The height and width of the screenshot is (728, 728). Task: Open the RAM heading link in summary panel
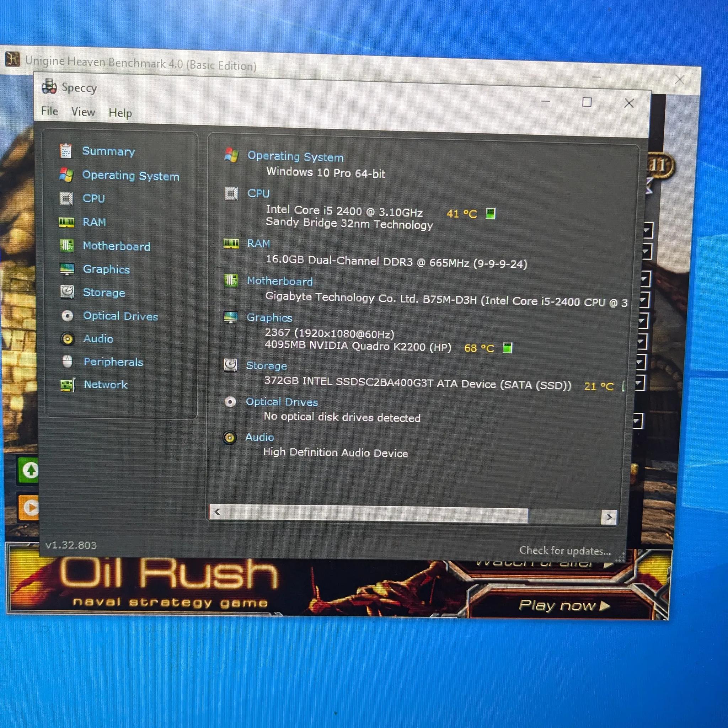click(258, 243)
